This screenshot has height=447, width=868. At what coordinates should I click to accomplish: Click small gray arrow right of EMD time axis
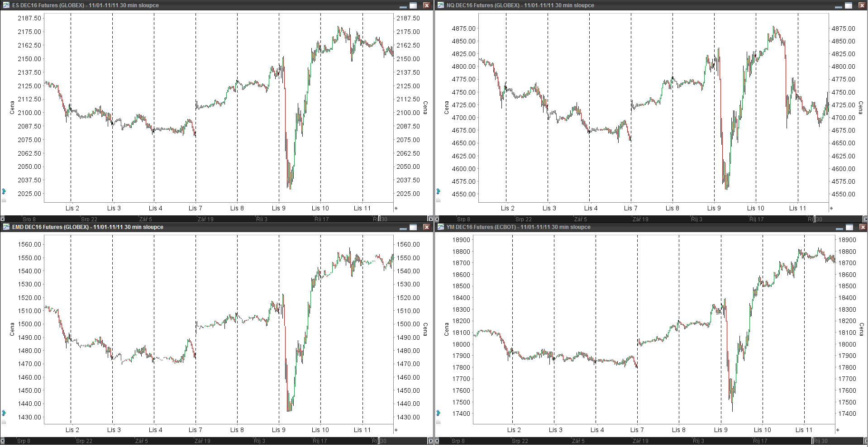click(x=396, y=430)
